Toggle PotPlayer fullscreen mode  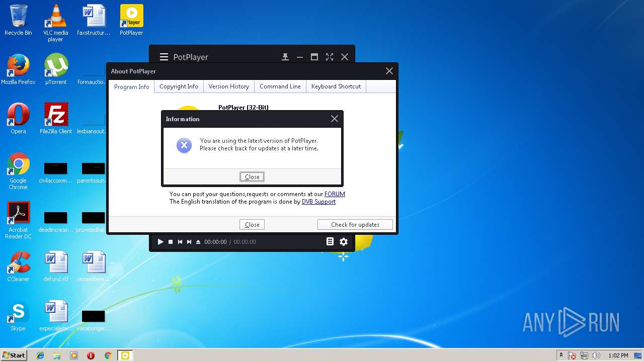point(330,57)
